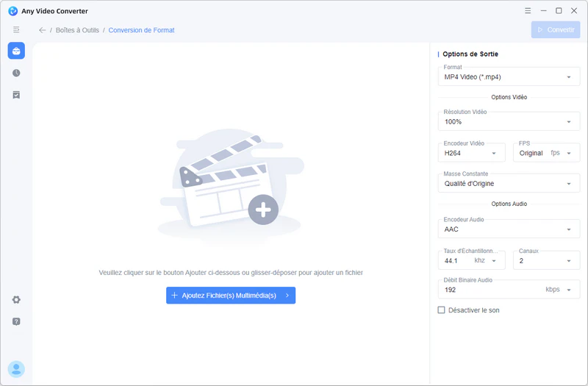Minimize the application window
Image resolution: width=588 pixels, height=386 pixels.
coord(543,11)
